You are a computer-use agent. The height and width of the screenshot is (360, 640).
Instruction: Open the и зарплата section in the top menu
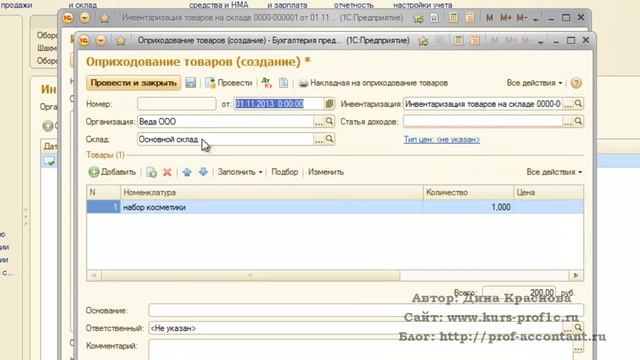click(x=287, y=5)
